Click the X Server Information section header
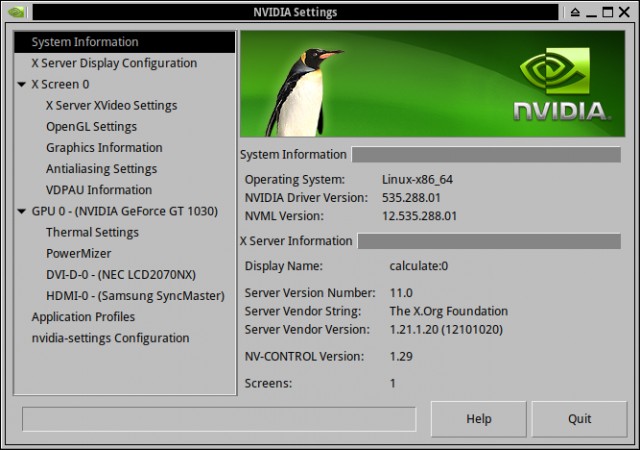The image size is (640, 450). click(296, 241)
